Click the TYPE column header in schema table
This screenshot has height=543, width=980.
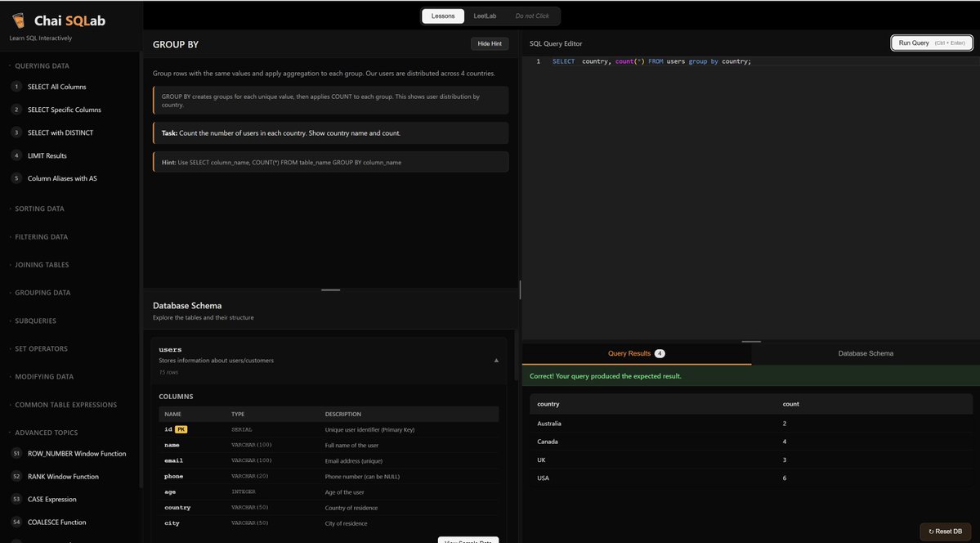click(238, 414)
